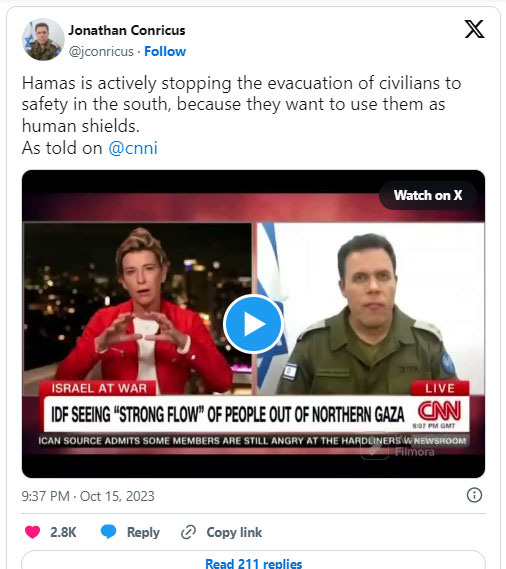
Task: Click the tweet body text
Action: (241, 115)
